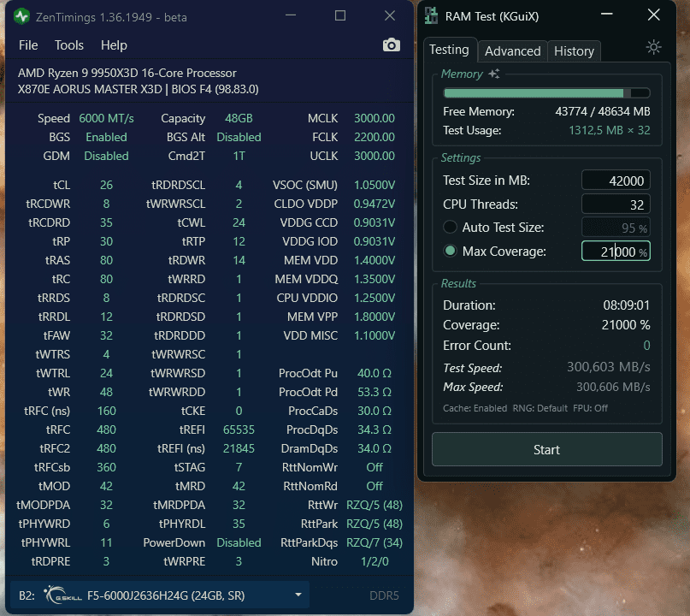Image resolution: width=690 pixels, height=616 pixels.
Task: Switch to the Testing tab
Action: point(449,50)
